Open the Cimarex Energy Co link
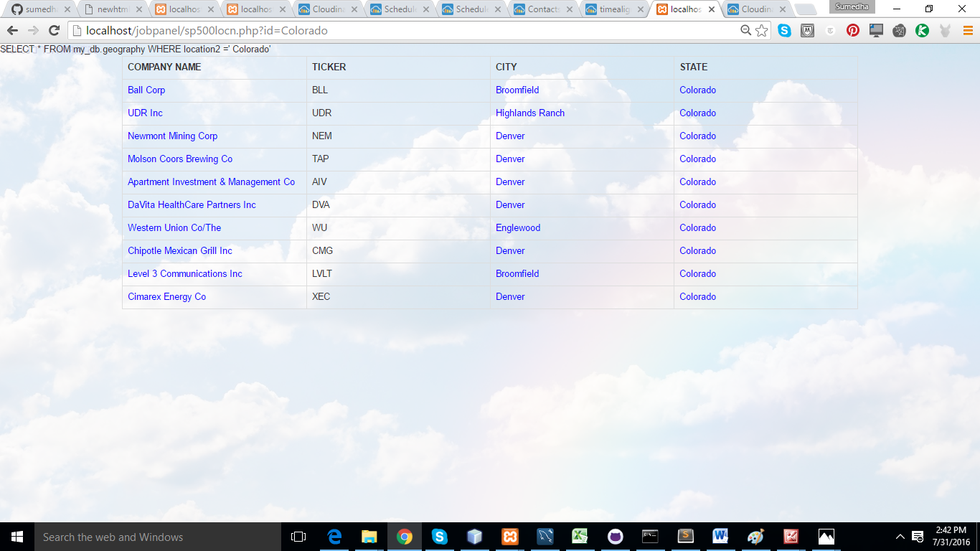 (166, 296)
